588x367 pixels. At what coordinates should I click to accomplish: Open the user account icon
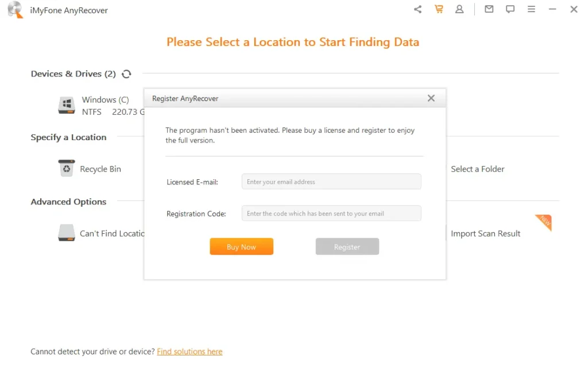pyautogui.click(x=459, y=9)
